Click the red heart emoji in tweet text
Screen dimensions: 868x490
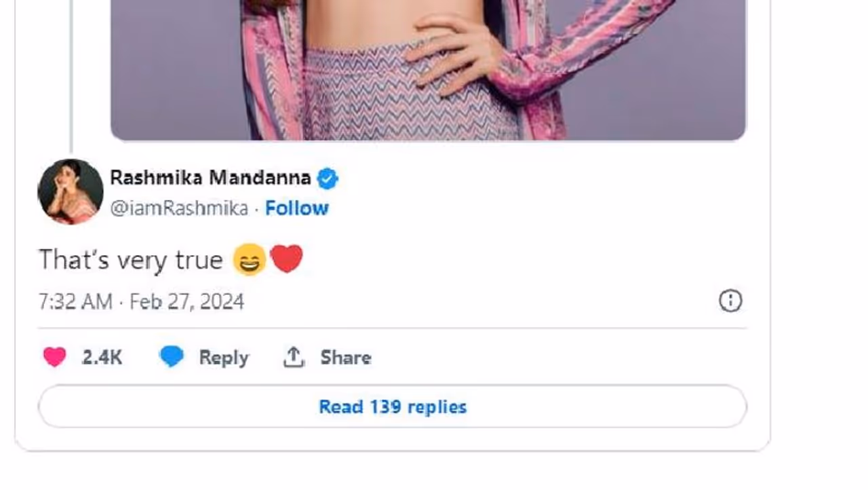(286, 259)
